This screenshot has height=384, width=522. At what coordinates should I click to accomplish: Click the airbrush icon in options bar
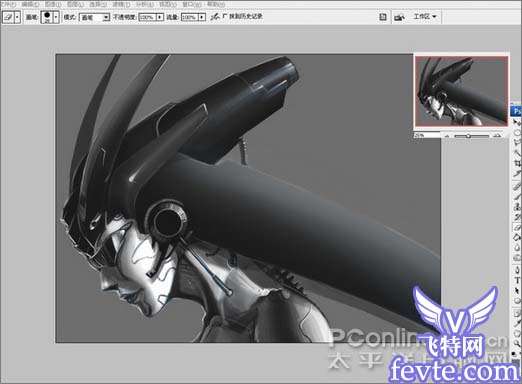point(215,16)
